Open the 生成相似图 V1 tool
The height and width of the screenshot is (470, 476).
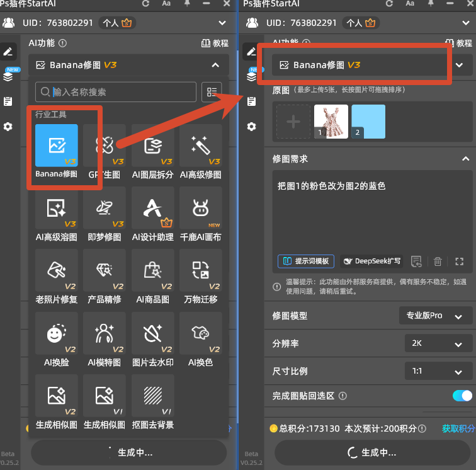pyautogui.click(x=105, y=396)
